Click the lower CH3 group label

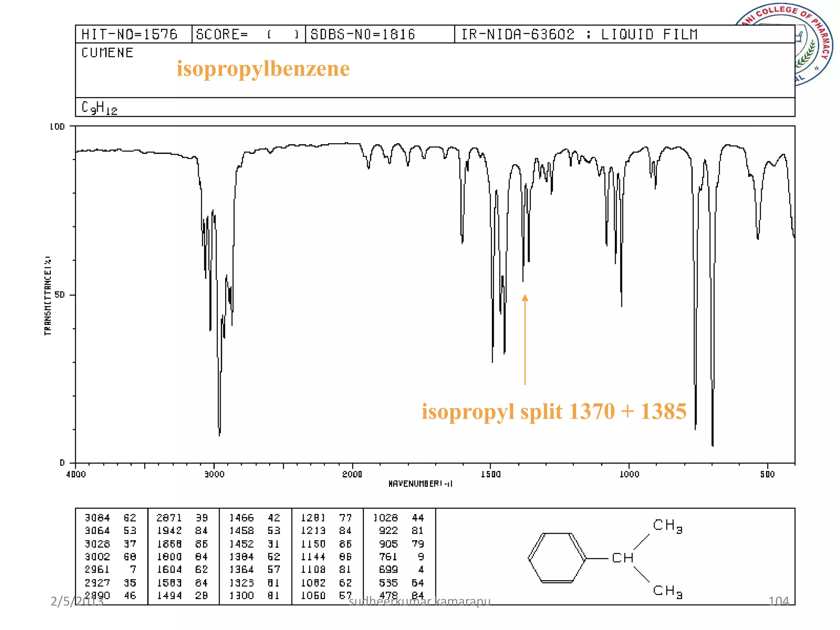(668, 591)
